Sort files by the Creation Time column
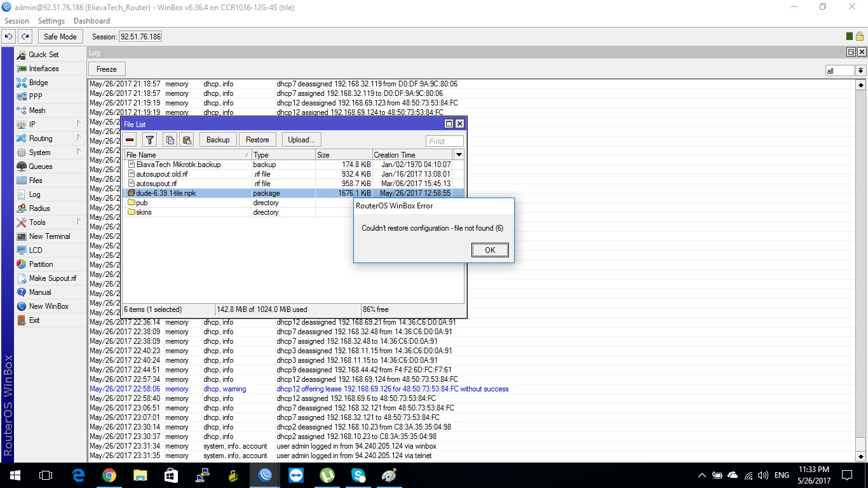Screen dimensions: 868x488 tap(412, 155)
